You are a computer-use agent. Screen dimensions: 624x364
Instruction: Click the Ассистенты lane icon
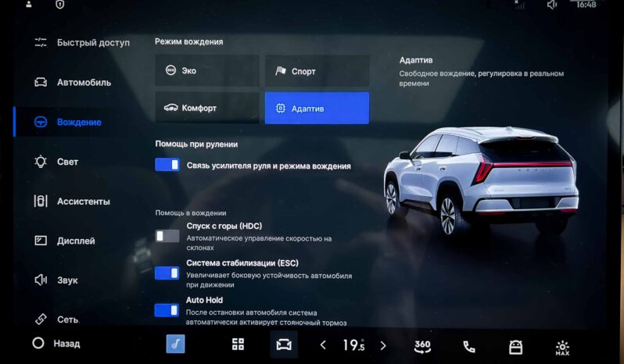click(x=41, y=201)
